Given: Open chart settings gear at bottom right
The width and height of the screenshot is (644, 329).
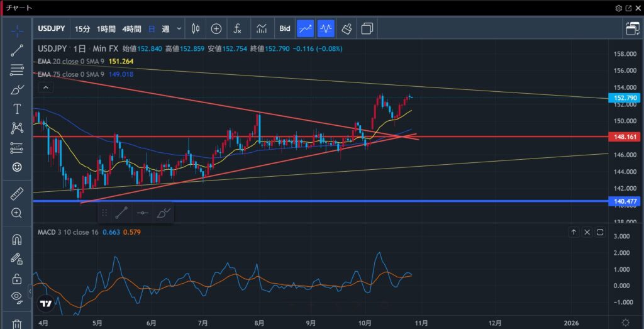Looking at the screenshot, I should click(625, 321).
